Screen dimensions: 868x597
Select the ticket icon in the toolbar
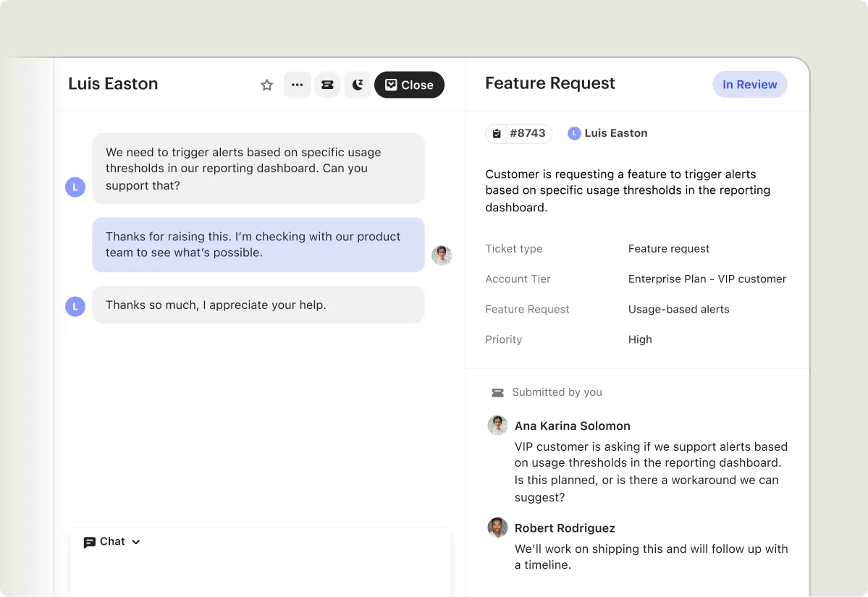(327, 85)
